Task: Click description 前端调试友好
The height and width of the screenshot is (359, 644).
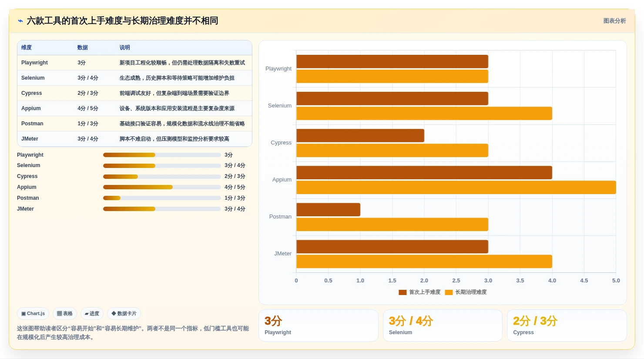Action: (x=174, y=93)
